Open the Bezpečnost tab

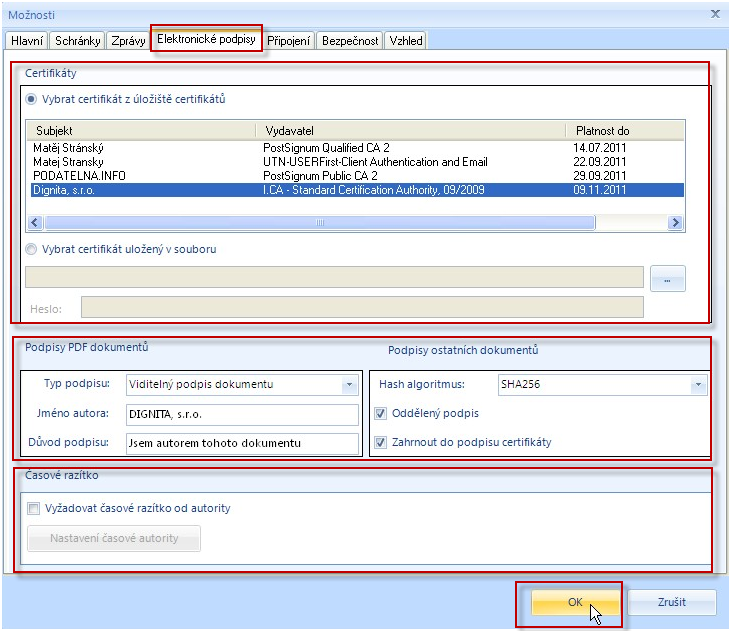pos(350,41)
